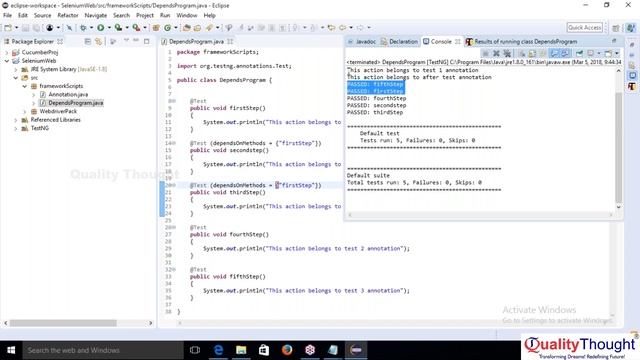640x360 pixels.
Task: Switch to the Declaration tab
Action: (x=400, y=42)
